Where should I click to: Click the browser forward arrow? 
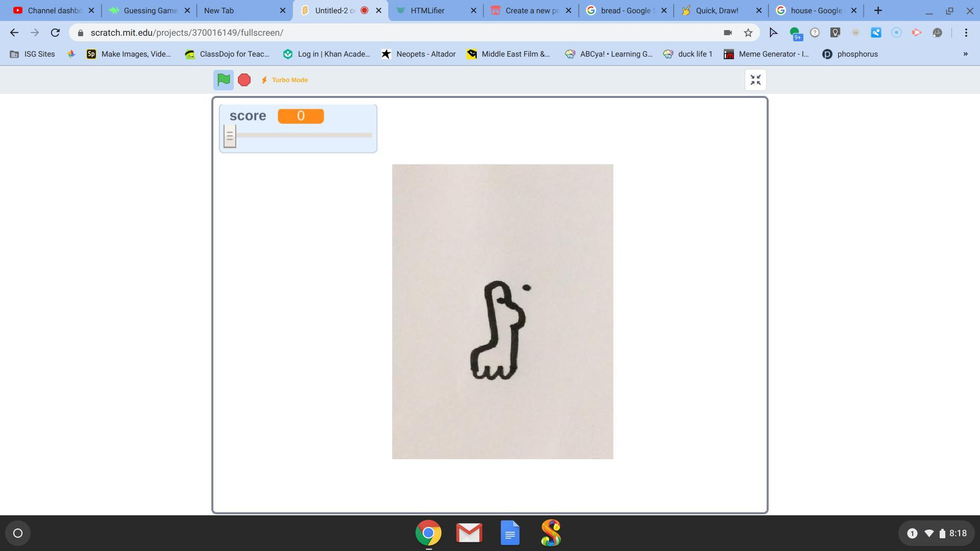[34, 33]
